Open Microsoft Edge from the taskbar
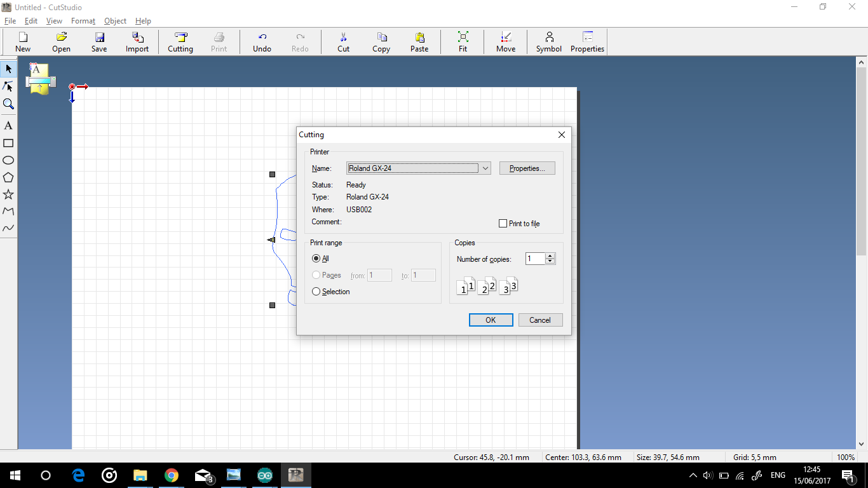This screenshot has height=488, width=868. click(x=78, y=475)
